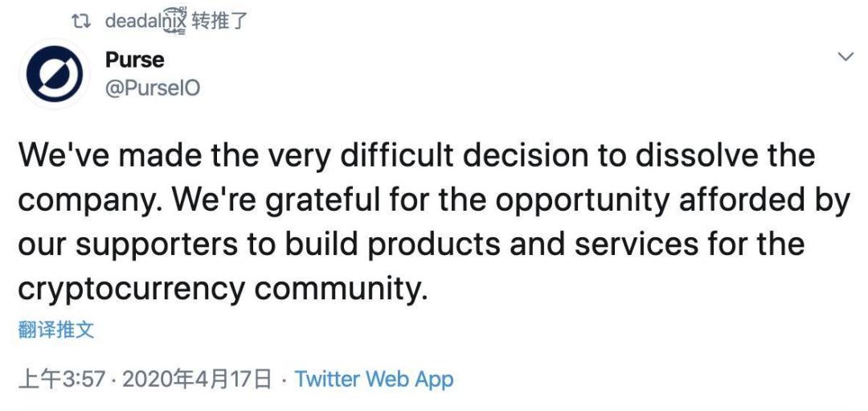Screen dimensions: 868x411
Task: Click the 2020年4月17日 date
Action: click(x=196, y=379)
